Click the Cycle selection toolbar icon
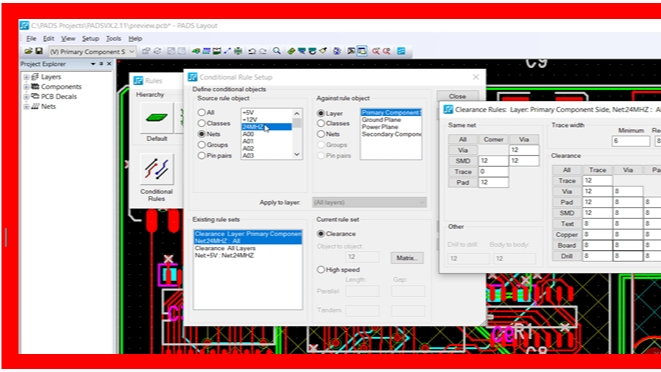Screen dimensions: 661x372 click(157, 51)
